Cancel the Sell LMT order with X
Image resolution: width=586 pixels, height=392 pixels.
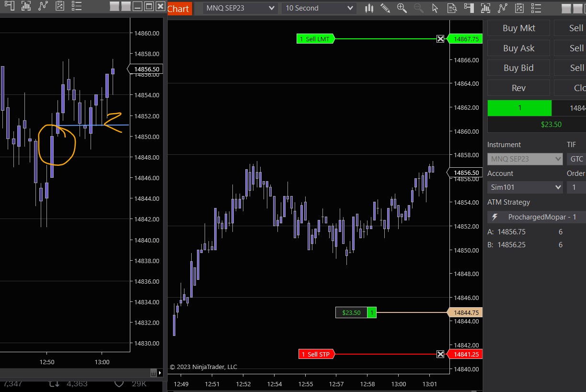point(440,39)
